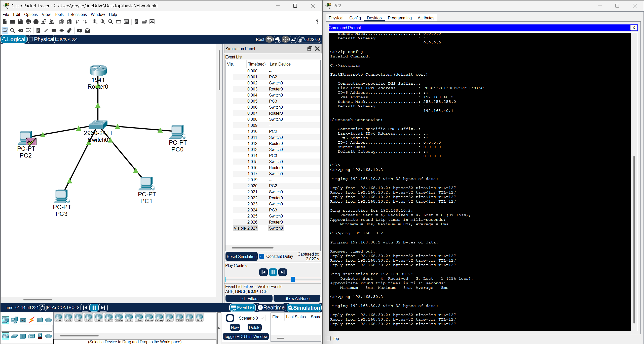
Task: Click the Switches subcategory icon
Action: tap(14, 336)
